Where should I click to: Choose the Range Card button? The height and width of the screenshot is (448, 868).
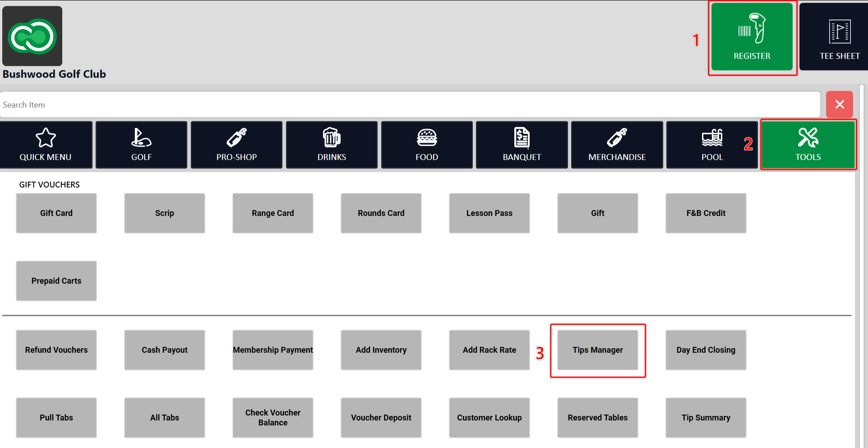[x=273, y=213]
